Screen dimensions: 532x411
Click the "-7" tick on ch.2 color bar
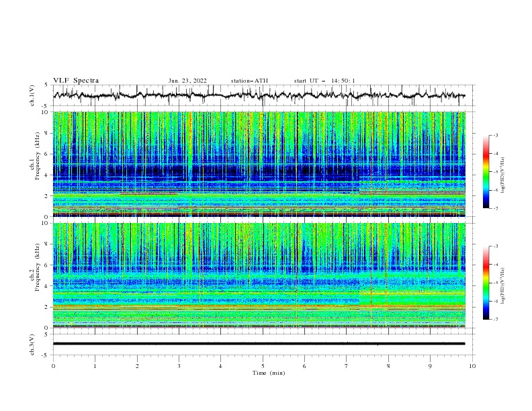pyautogui.click(x=496, y=319)
